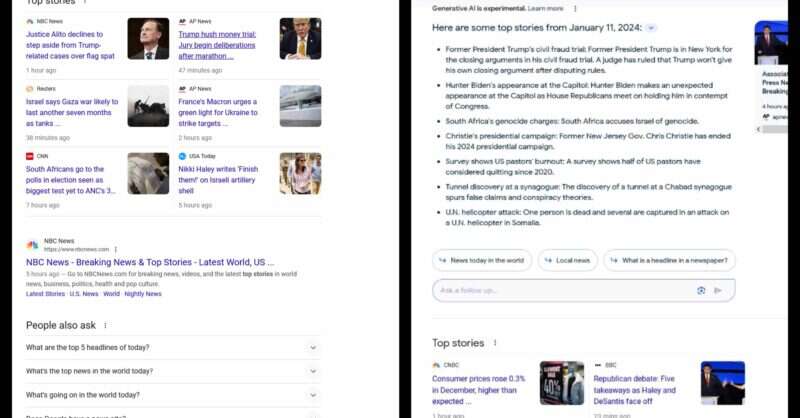This screenshot has height=418, width=800.
Task: Open Consumer prices rose 0.3% CNBC story
Action: pos(479,390)
